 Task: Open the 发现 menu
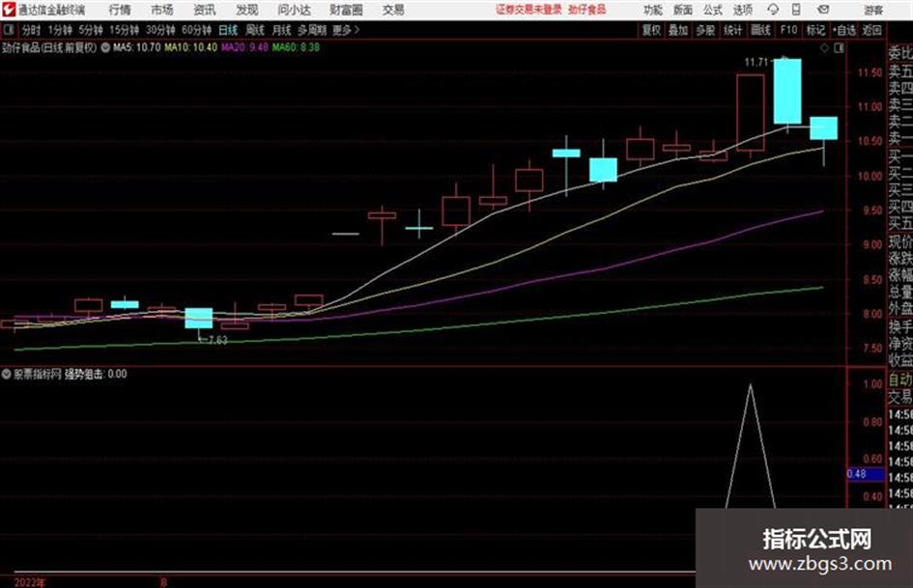pyautogui.click(x=247, y=10)
